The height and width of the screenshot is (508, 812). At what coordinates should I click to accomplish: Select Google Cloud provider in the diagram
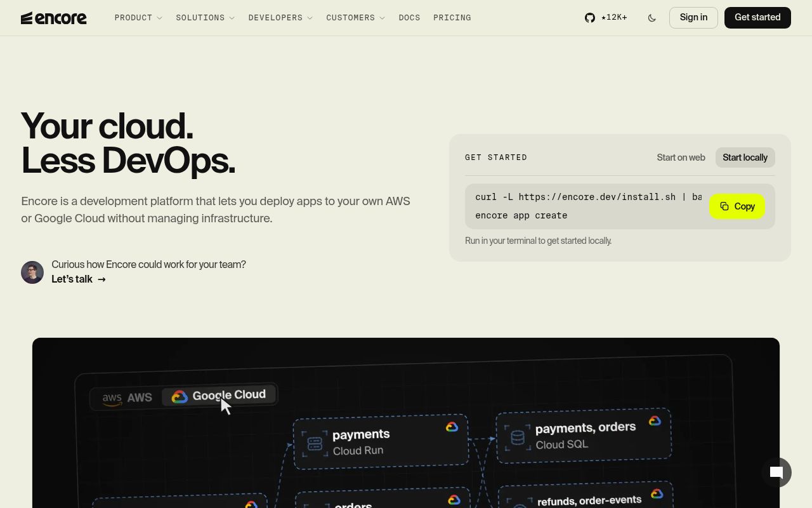[x=219, y=396]
